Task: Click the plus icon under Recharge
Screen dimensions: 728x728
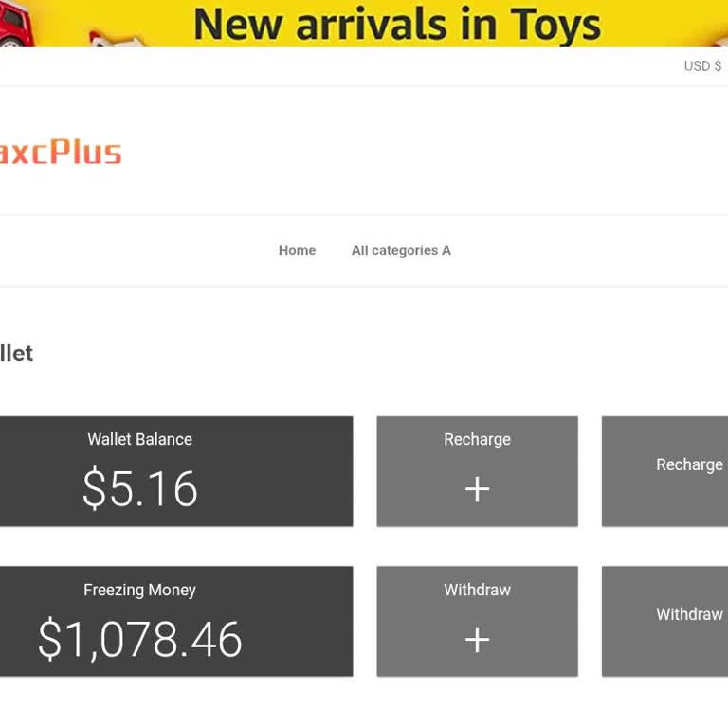Action: (x=477, y=489)
